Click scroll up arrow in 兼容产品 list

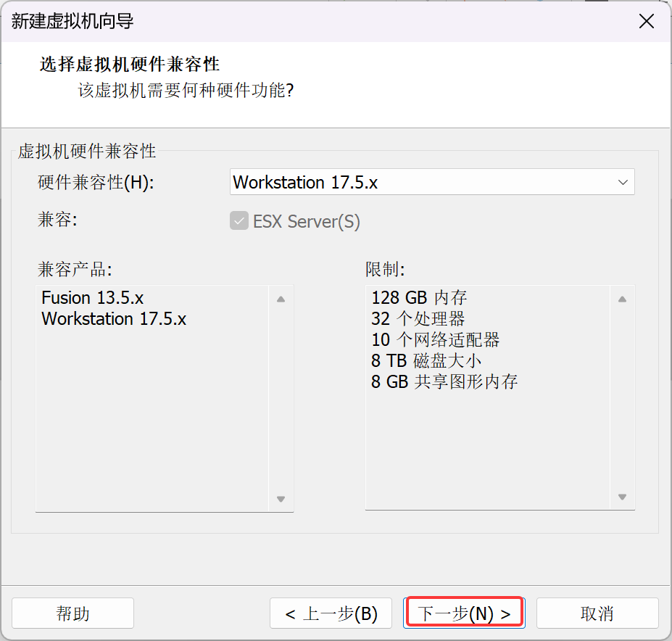pos(281,299)
